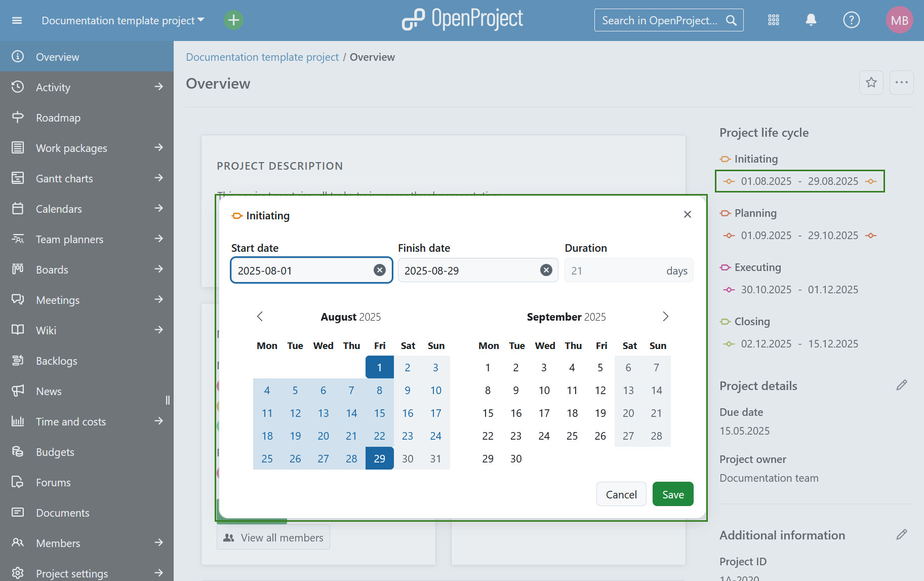Viewport: 924px width, 581px height.
Task: Open the modules grid menu
Action: coord(773,20)
